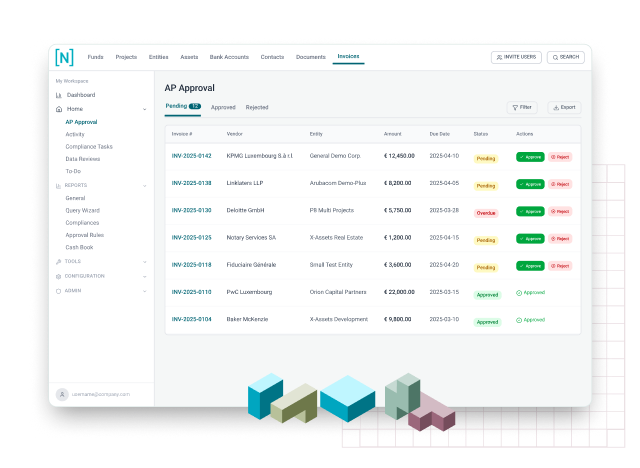
Task: Approve the Notary Services SA invoice
Action: [530, 239]
